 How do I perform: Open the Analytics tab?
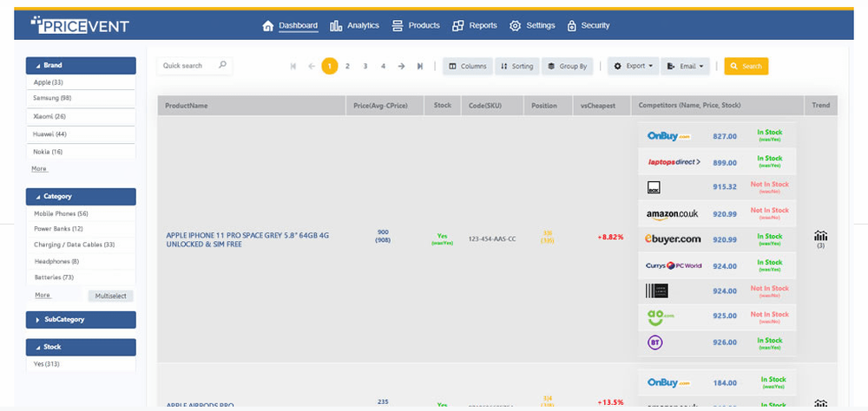[x=355, y=25]
